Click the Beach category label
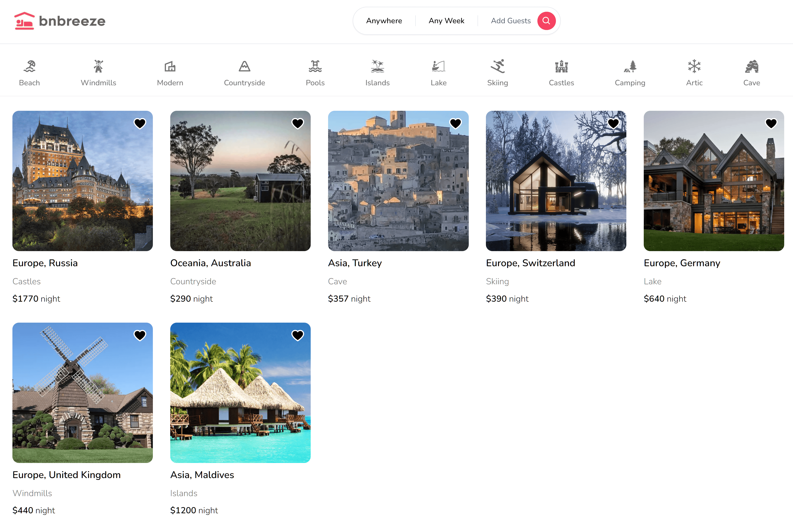 30,83
